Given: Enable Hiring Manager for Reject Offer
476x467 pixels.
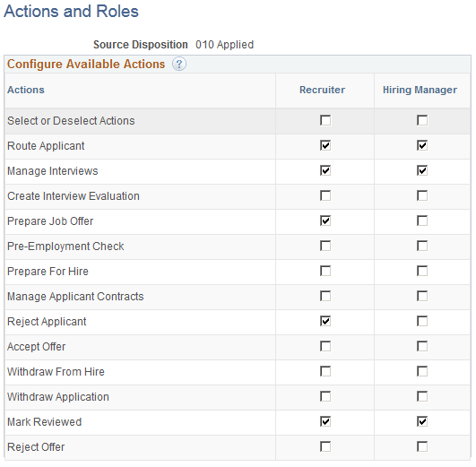Looking at the screenshot, I should click(422, 446).
